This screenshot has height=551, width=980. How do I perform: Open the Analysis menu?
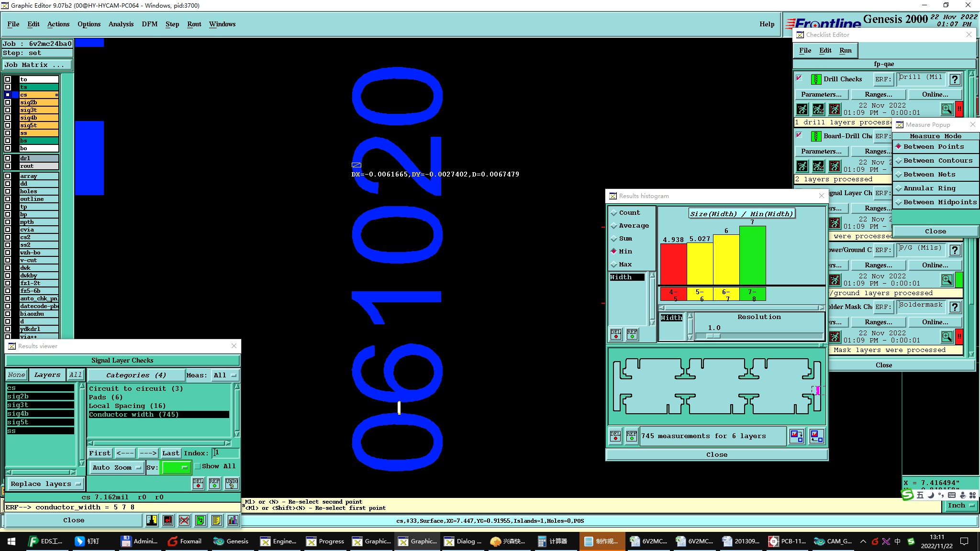coord(121,24)
